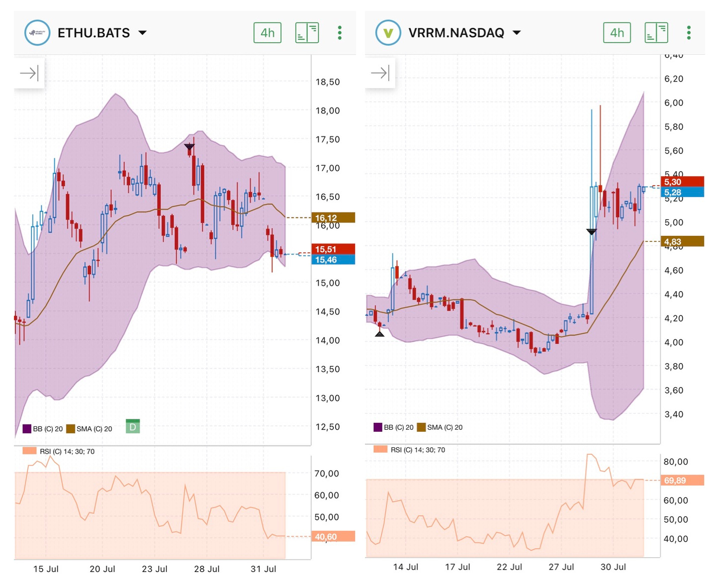Click the VRRM.NASDAQ green V logo icon

(388, 33)
